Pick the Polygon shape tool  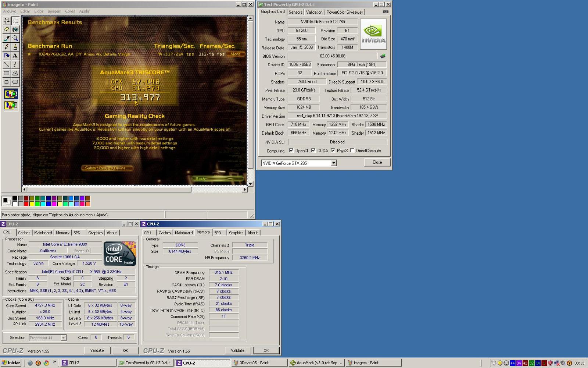coord(15,73)
